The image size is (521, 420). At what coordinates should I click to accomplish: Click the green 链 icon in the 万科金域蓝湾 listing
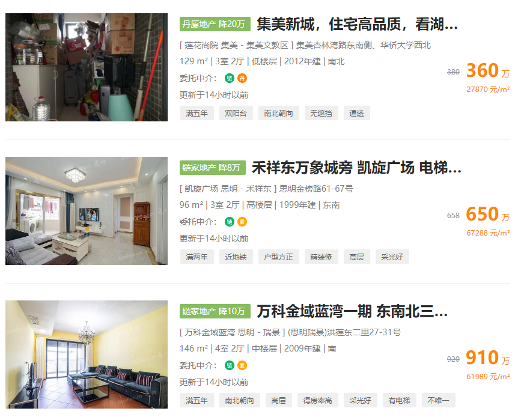tap(230, 365)
